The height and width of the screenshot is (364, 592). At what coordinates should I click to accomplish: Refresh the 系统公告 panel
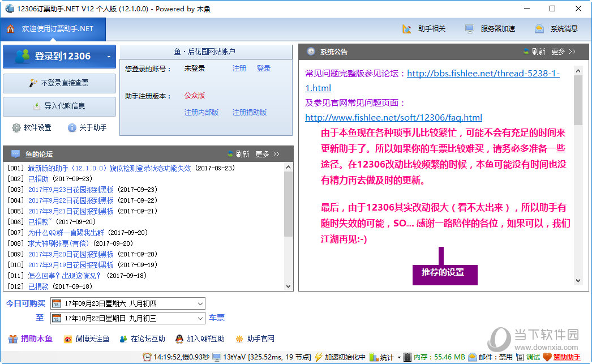[x=534, y=52]
